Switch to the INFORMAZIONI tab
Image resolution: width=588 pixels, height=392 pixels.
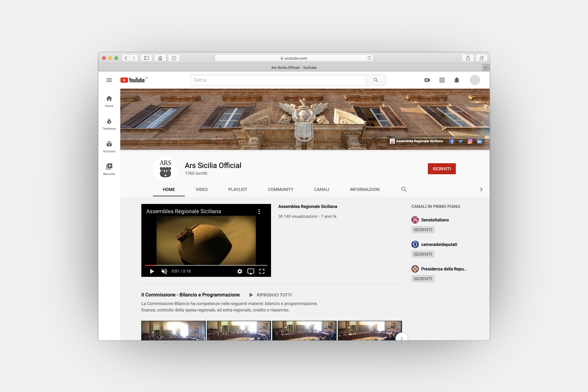tap(365, 190)
